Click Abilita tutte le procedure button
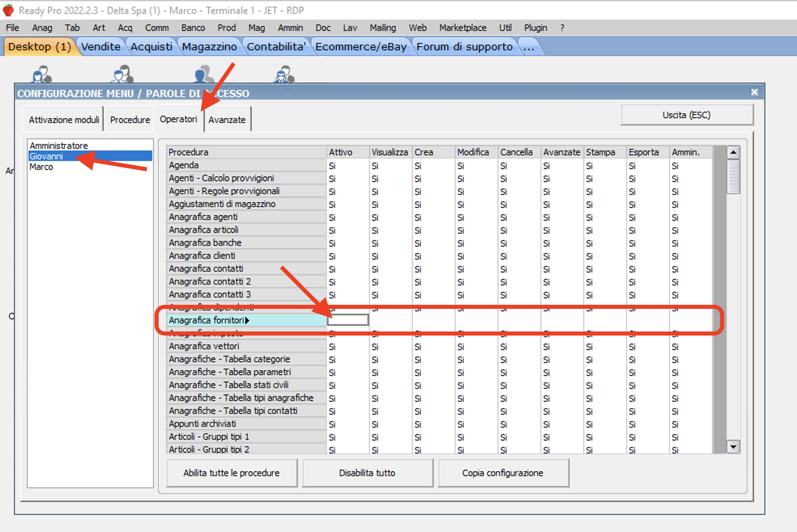The width and height of the screenshot is (797, 532). click(231, 473)
